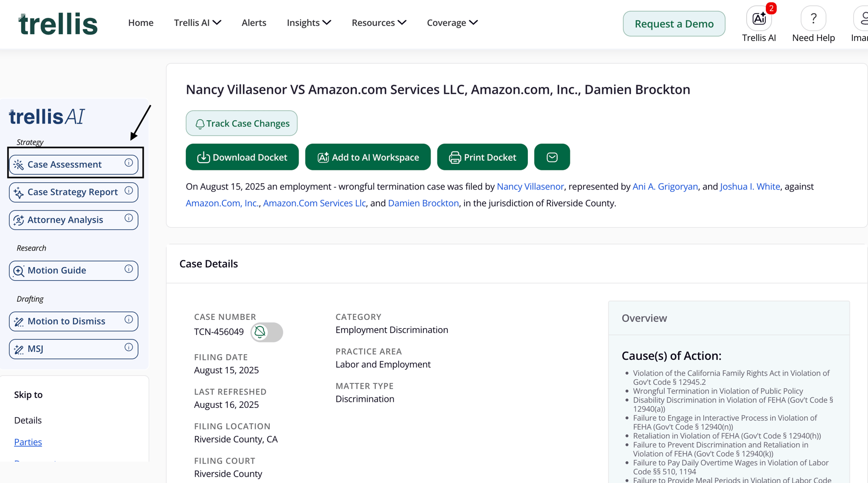The height and width of the screenshot is (483, 868).
Task: Click the Request a Demo button
Action: [x=674, y=23]
